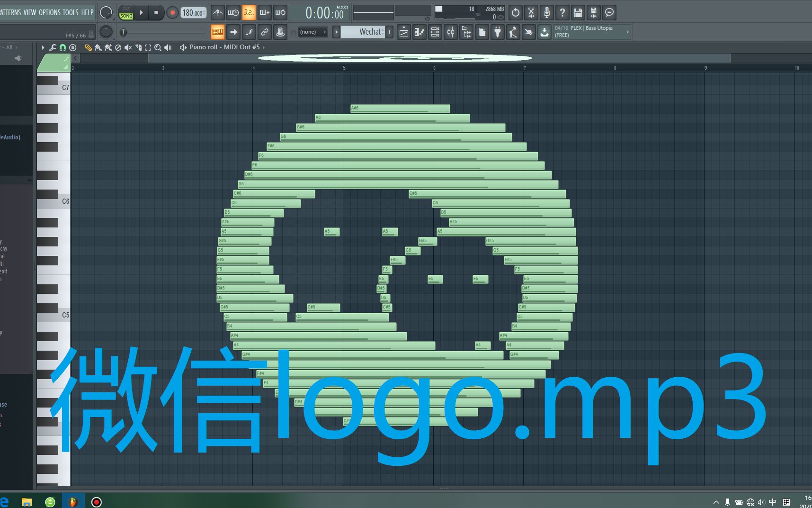Adjust the main volume knob
This screenshot has height=508, width=812.
click(x=106, y=13)
